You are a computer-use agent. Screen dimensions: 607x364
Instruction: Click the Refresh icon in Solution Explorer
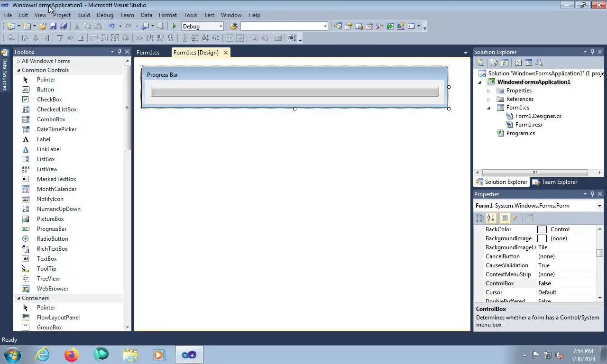coord(505,63)
